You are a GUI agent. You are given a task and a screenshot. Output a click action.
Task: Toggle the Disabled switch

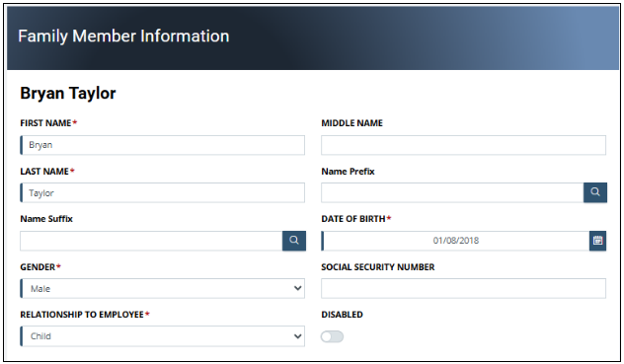[333, 336]
